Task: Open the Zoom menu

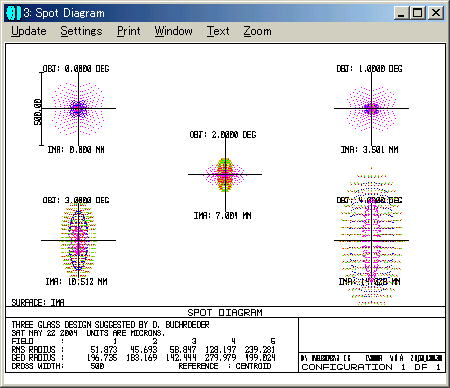Action: click(257, 31)
